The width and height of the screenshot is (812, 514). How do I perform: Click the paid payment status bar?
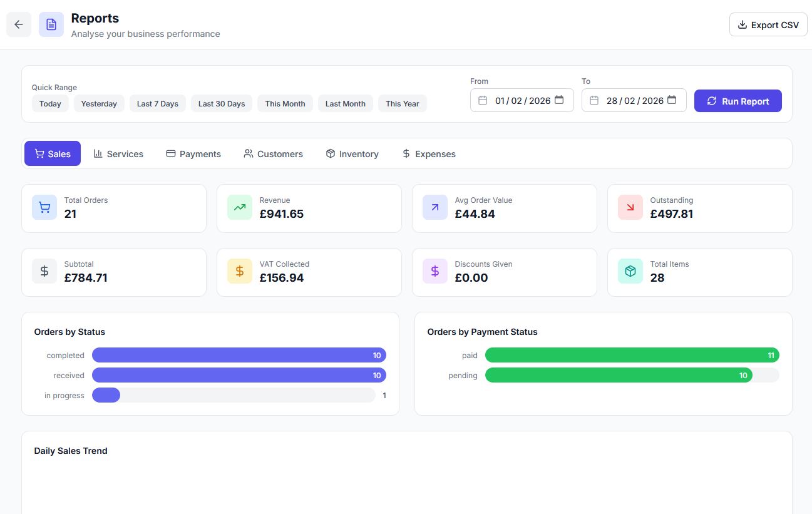click(632, 355)
